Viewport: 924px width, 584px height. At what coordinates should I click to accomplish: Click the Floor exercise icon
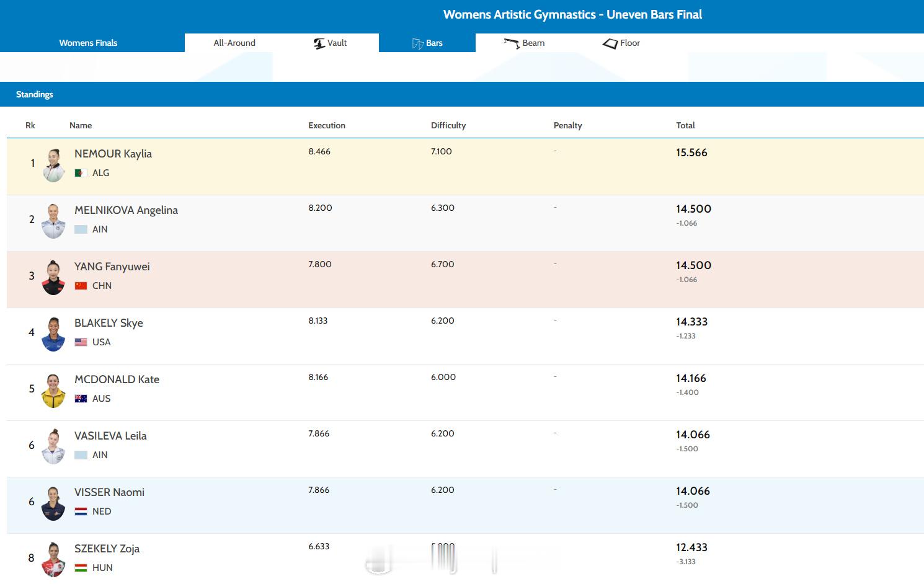click(x=610, y=43)
